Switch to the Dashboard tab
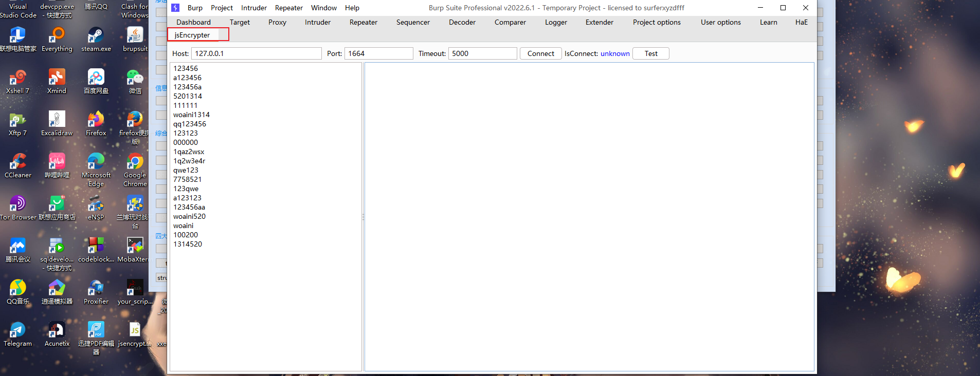 (x=193, y=22)
